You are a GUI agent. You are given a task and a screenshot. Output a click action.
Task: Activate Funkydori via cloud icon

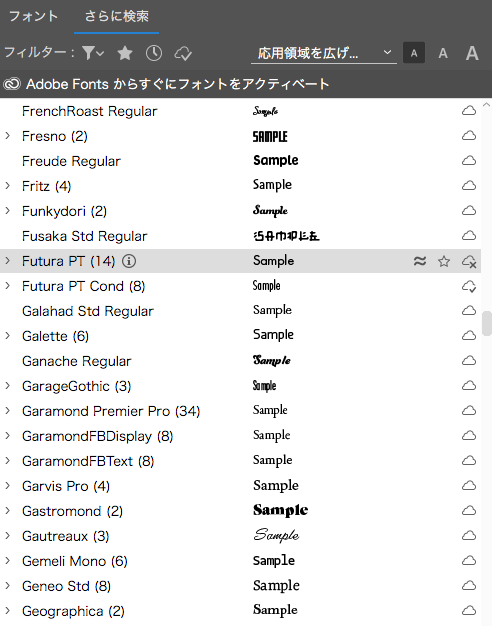(469, 210)
